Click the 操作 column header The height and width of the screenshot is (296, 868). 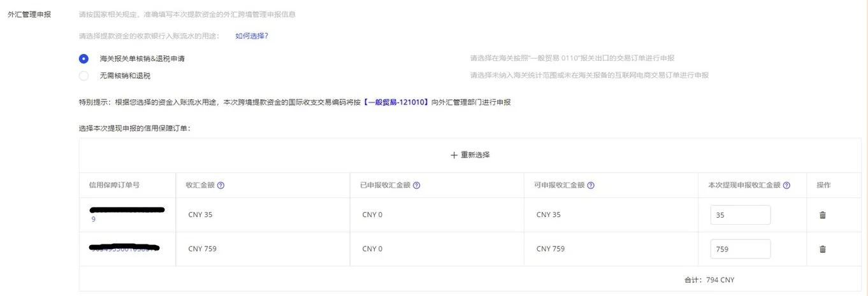[823, 185]
